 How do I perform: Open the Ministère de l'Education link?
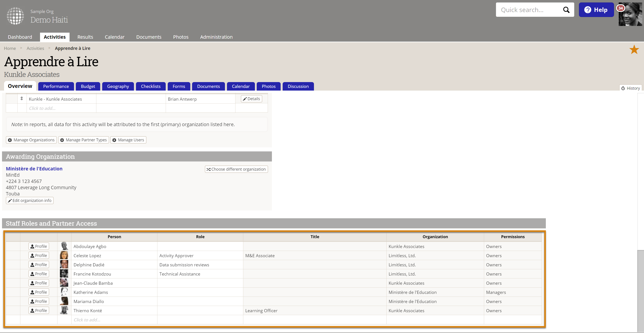point(34,169)
